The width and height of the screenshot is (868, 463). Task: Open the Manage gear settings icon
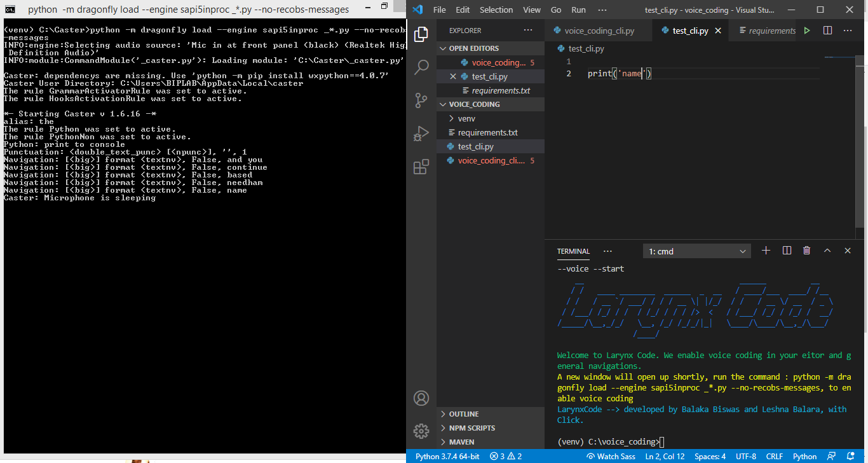(x=421, y=431)
